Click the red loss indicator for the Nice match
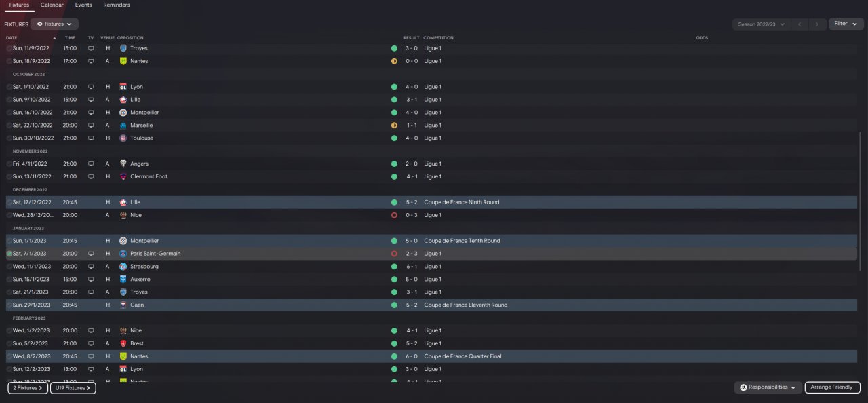 pyautogui.click(x=394, y=215)
